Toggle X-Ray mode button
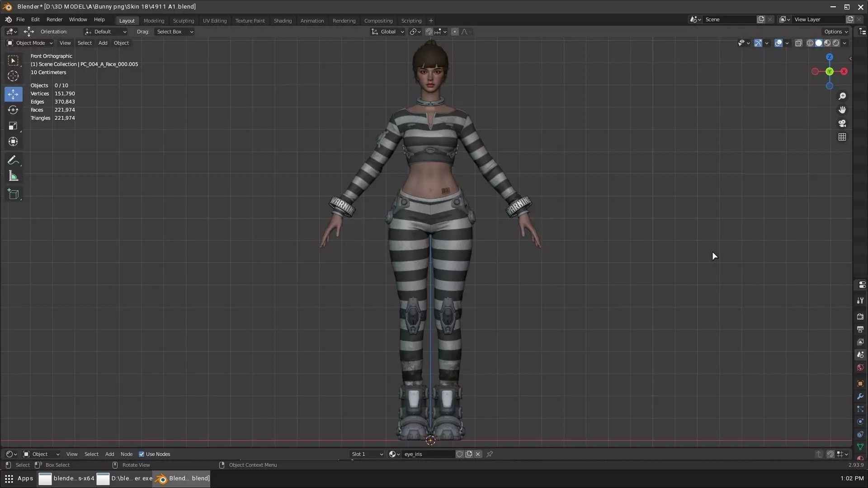This screenshot has width=868, height=488. click(x=798, y=43)
